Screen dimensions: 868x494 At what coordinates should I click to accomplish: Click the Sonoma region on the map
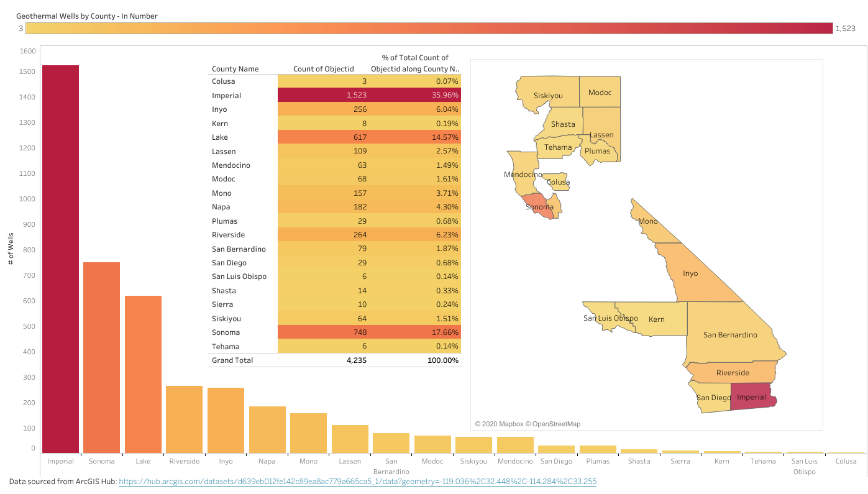539,208
